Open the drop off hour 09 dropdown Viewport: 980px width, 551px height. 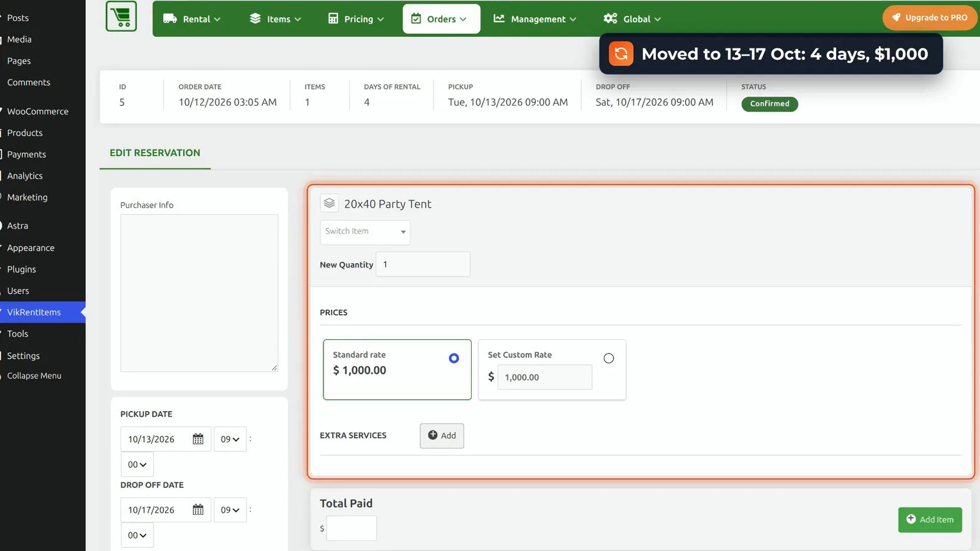point(230,509)
